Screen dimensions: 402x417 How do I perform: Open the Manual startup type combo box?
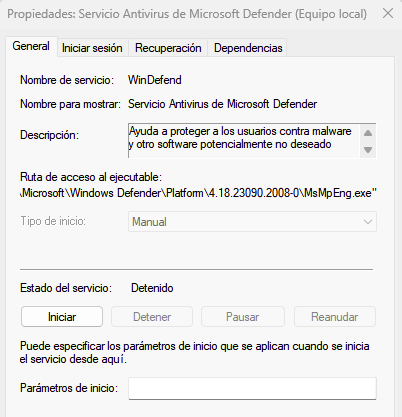coord(252,222)
